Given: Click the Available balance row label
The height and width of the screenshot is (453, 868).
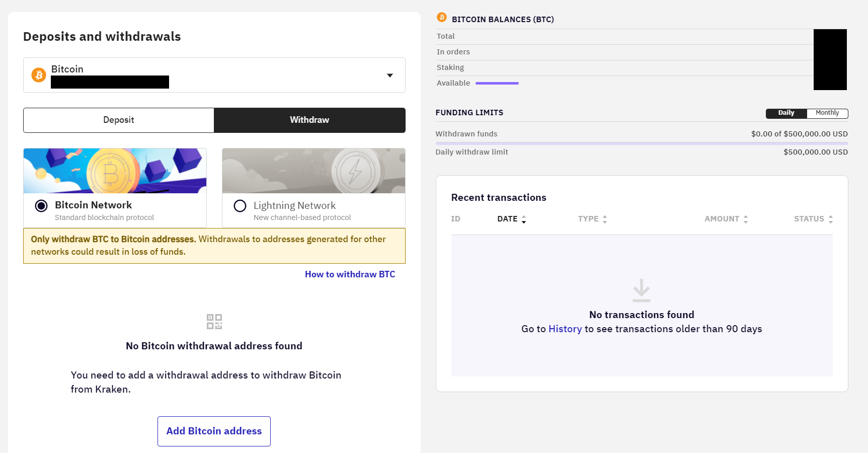Looking at the screenshot, I should coord(453,83).
